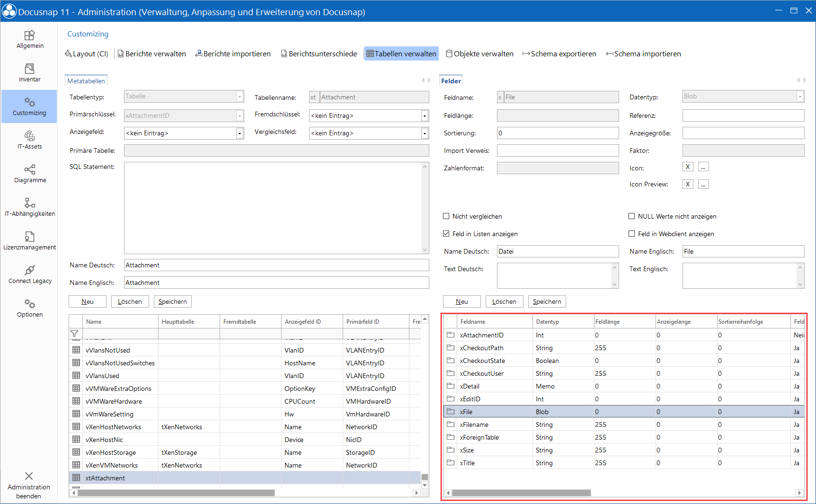Click the Sortierung input field
The width and height of the screenshot is (816, 504).
[558, 133]
